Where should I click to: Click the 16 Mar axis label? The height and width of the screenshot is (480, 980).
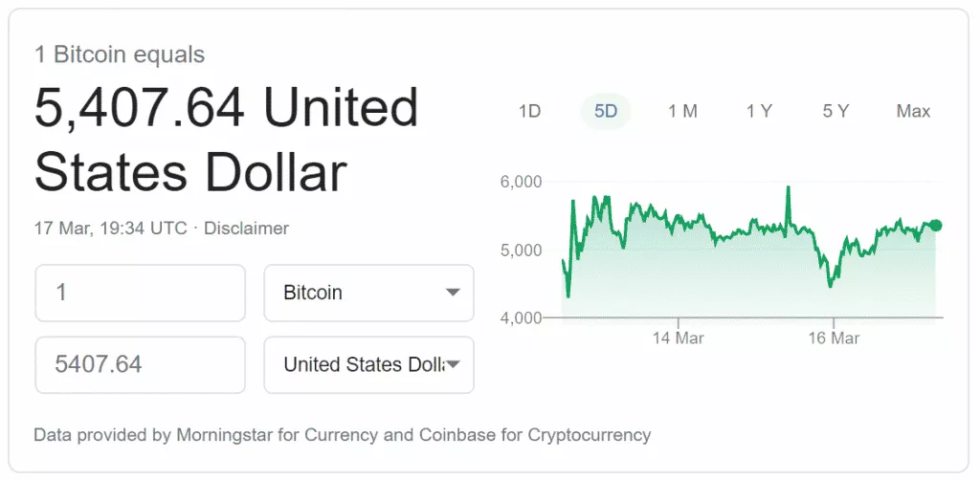click(834, 338)
